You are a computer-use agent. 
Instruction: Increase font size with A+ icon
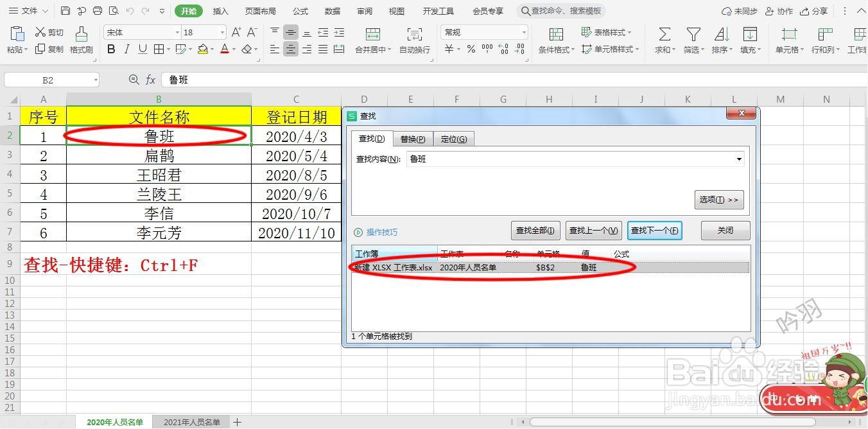tap(236, 32)
